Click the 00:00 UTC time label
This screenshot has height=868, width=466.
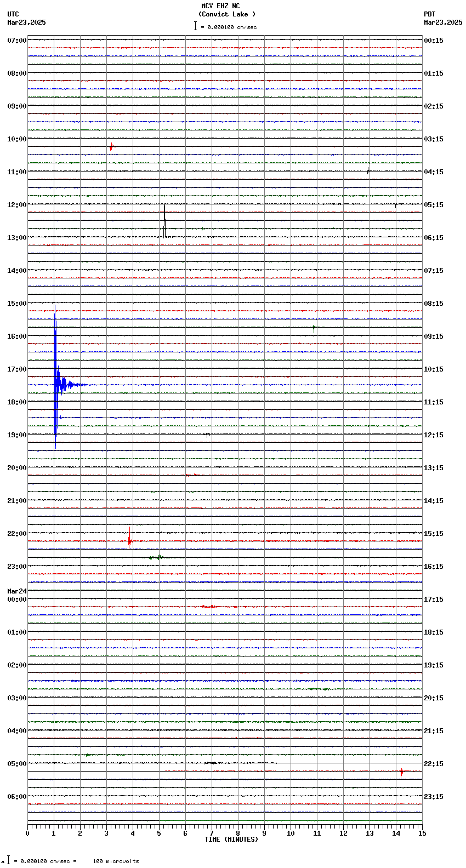[17, 599]
